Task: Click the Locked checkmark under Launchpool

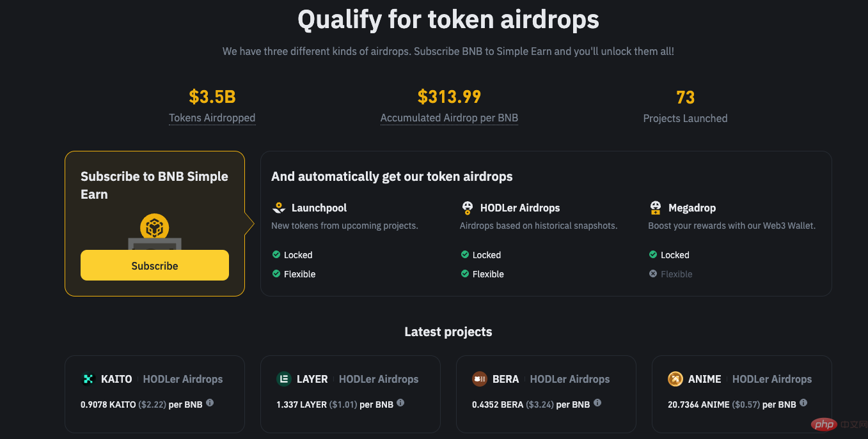Action: [x=276, y=254]
